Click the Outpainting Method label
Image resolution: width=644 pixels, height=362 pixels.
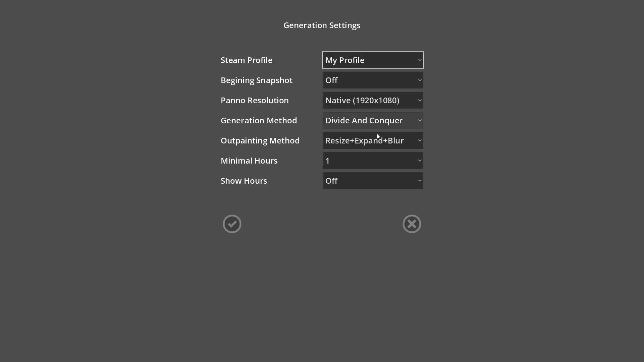260,141
